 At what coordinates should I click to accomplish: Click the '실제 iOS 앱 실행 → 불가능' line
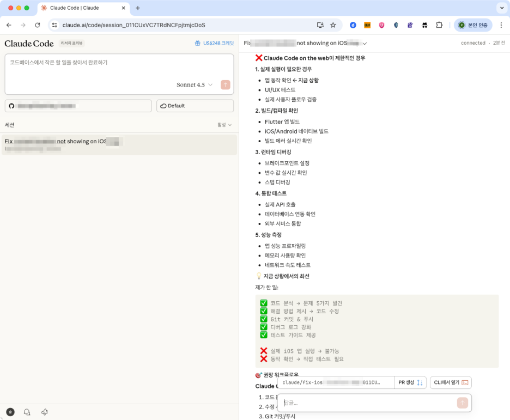(305, 351)
